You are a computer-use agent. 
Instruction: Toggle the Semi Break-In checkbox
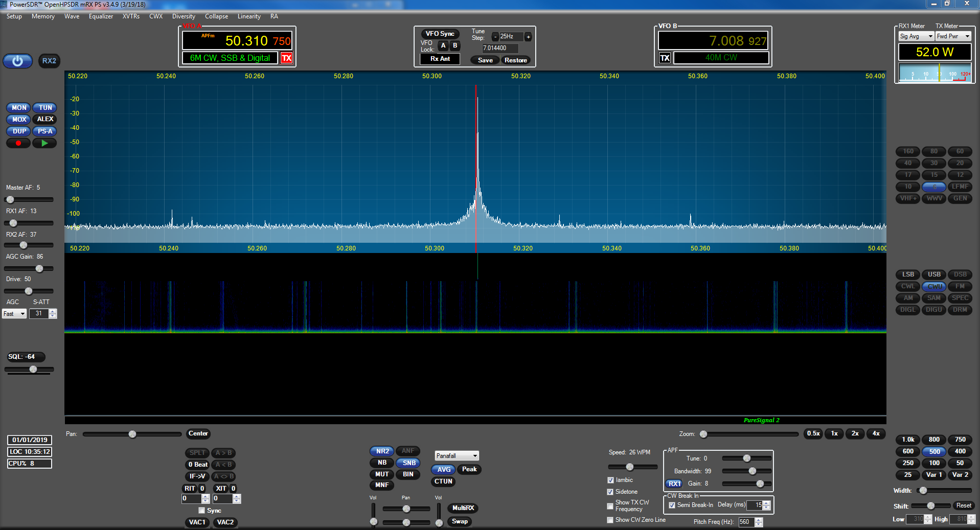(672, 505)
